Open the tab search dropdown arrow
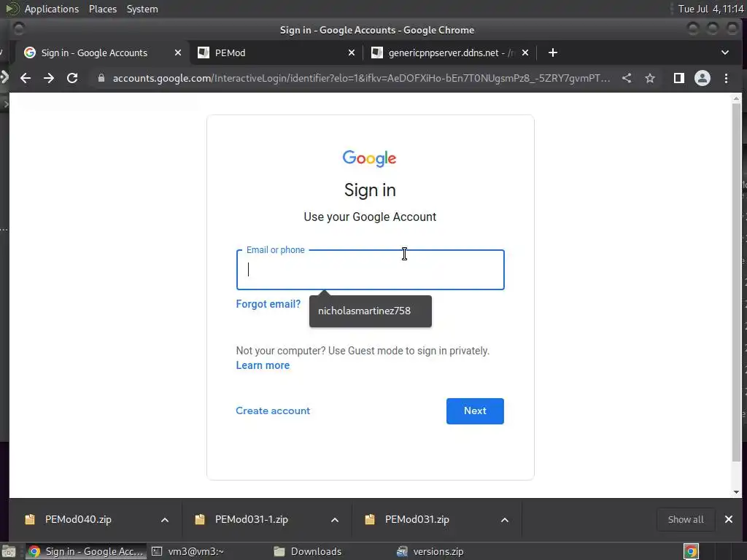The width and height of the screenshot is (747, 560). (x=725, y=52)
